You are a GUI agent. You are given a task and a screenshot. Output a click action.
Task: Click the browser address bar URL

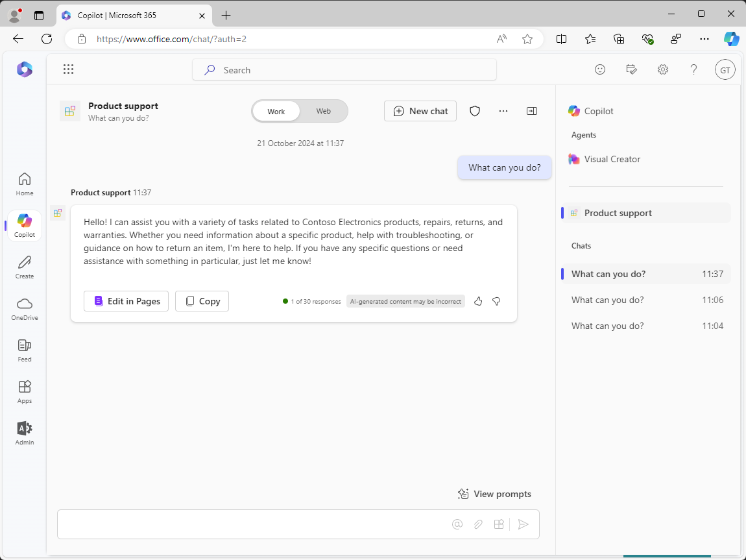tap(171, 39)
